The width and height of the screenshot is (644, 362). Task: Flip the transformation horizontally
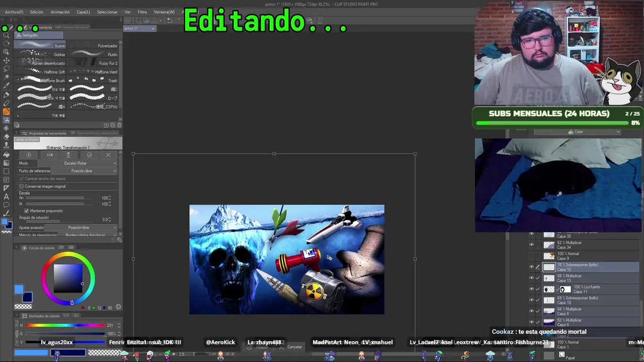tap(49, 155)
